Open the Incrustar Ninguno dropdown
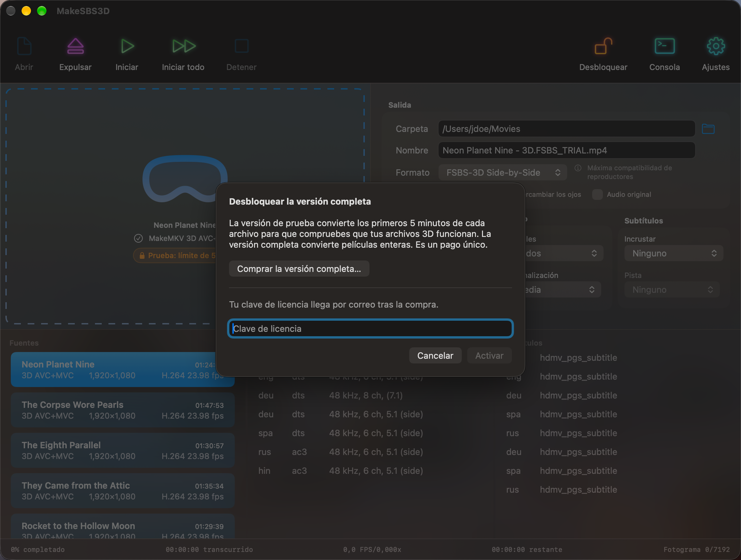 (674, 253)
